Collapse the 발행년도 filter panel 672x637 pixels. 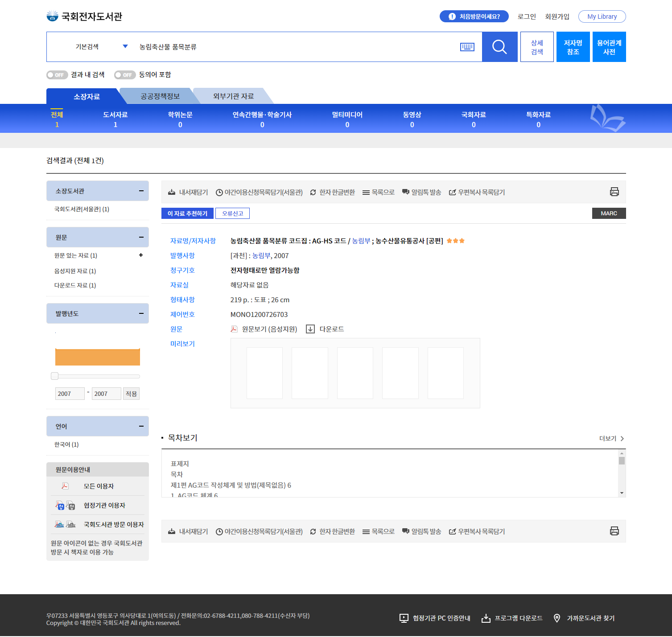click(x=141, y=313)
